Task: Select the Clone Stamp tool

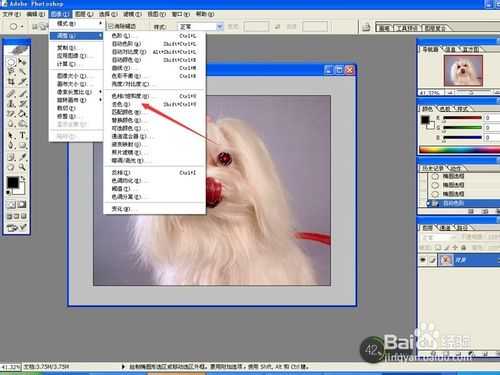Action: (11, 103)
